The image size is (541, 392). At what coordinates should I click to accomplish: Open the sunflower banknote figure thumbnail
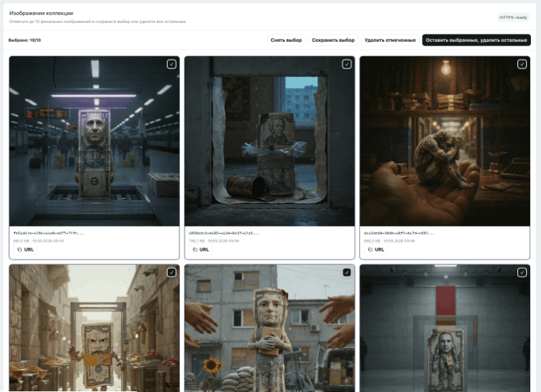pos(269,328)
